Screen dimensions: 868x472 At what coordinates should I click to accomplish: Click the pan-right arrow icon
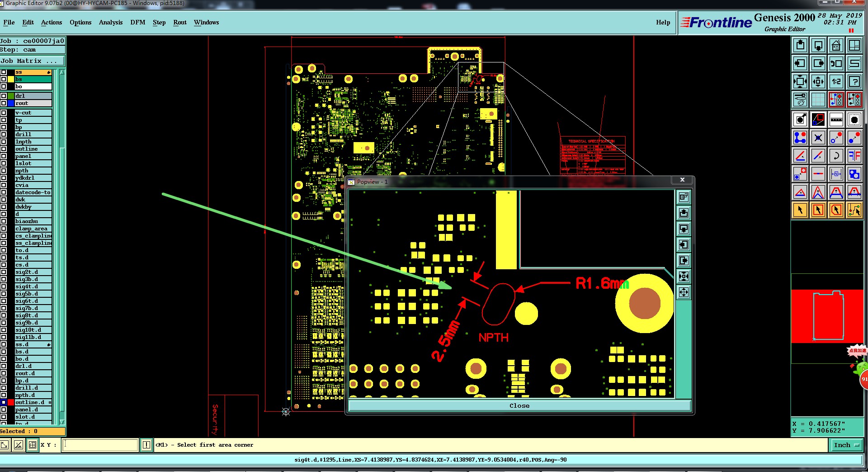pos(818,63)
